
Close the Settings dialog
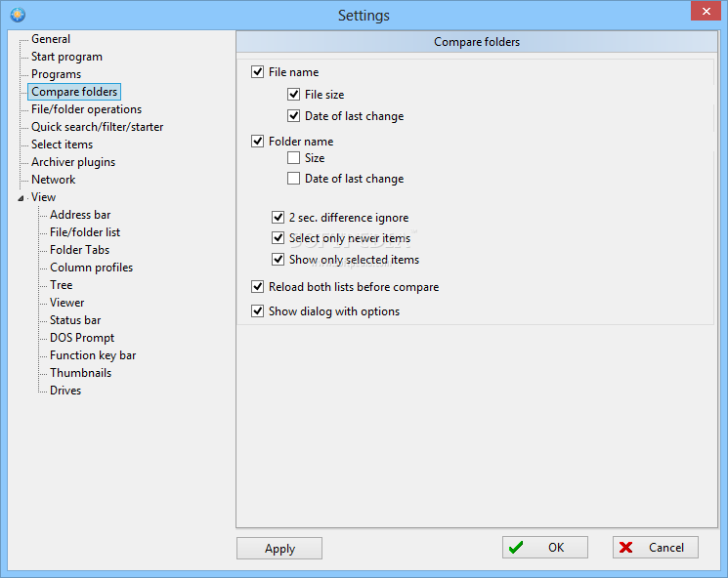coord(706,11)
